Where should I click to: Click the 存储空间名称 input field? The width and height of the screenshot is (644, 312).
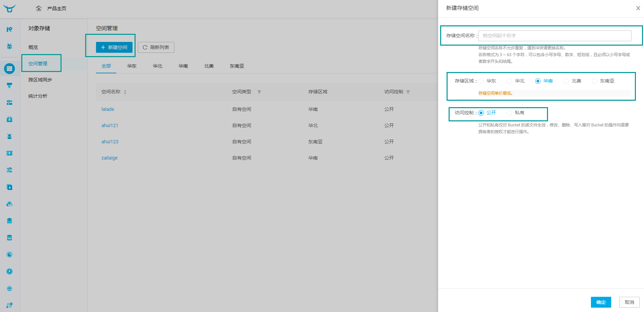(x=554, y=35)
